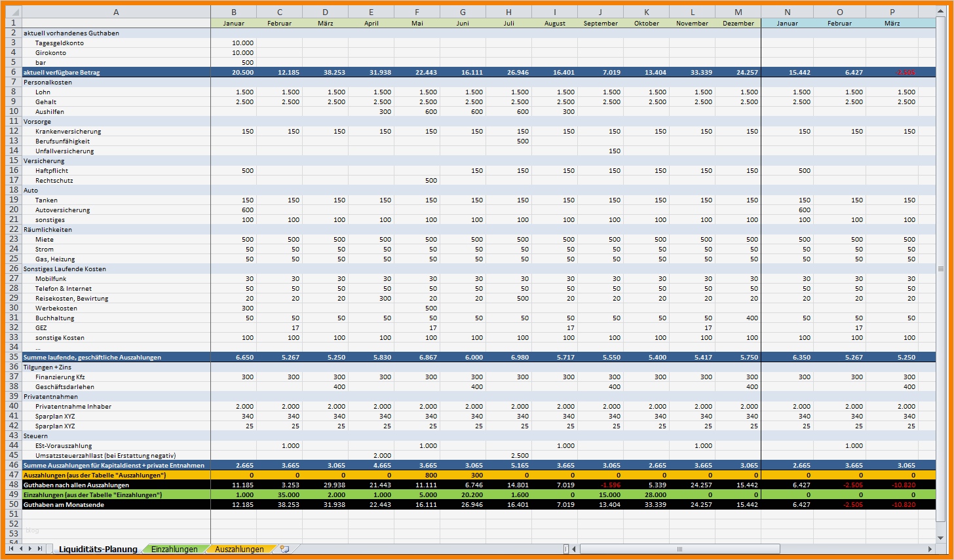
Task: Select row 35 header
Action: (x=13, y=357)
